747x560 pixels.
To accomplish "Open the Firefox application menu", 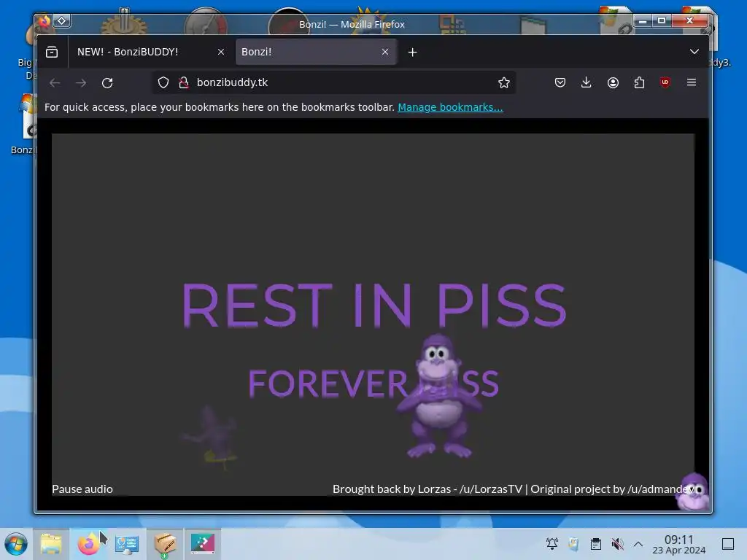I will [692, 83].
